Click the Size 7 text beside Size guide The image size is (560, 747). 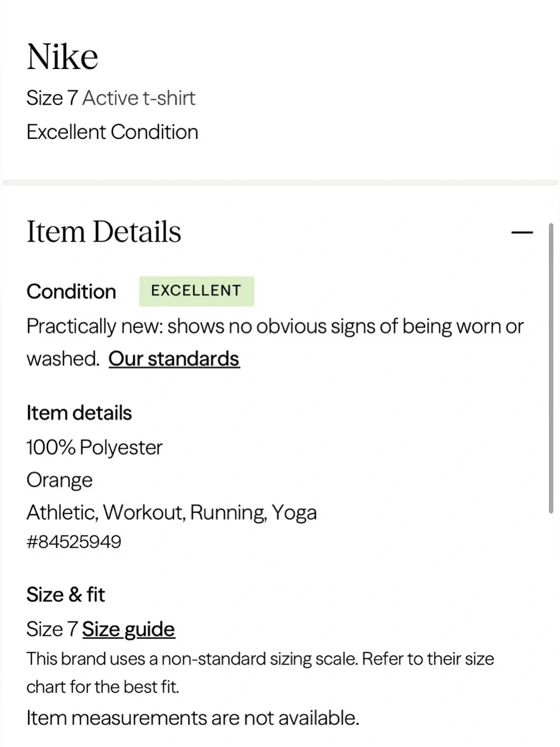(52, 629)
